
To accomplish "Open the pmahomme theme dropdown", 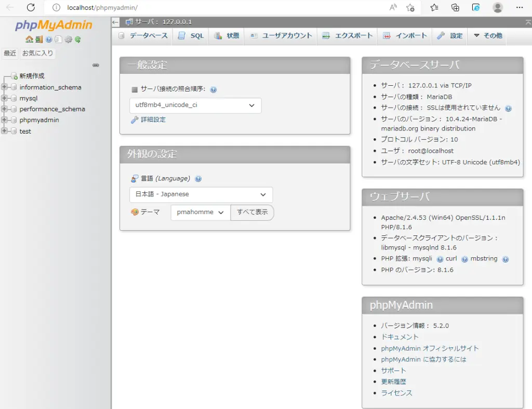I will point(201,213).
